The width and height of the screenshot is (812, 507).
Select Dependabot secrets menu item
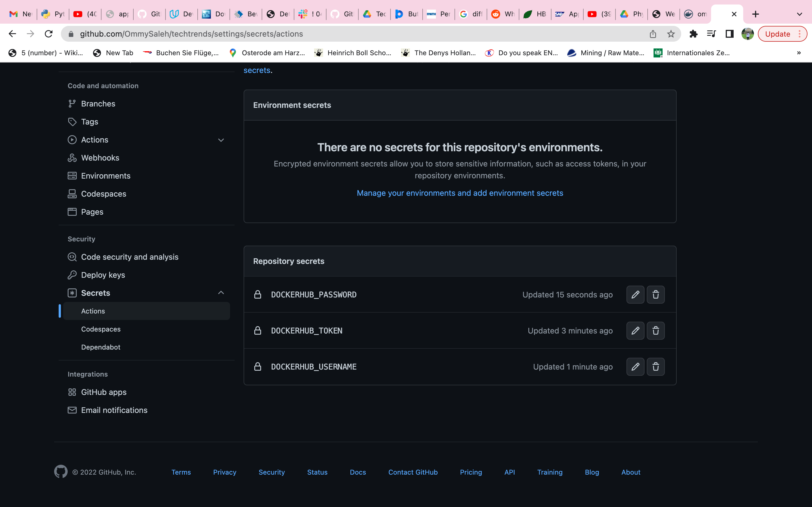pyautogui.click(x=101, y=347)
